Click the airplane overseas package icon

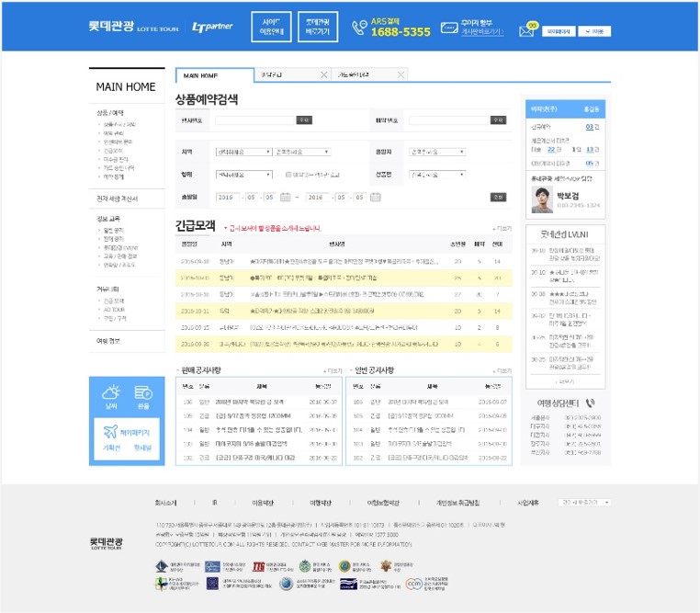111,430
